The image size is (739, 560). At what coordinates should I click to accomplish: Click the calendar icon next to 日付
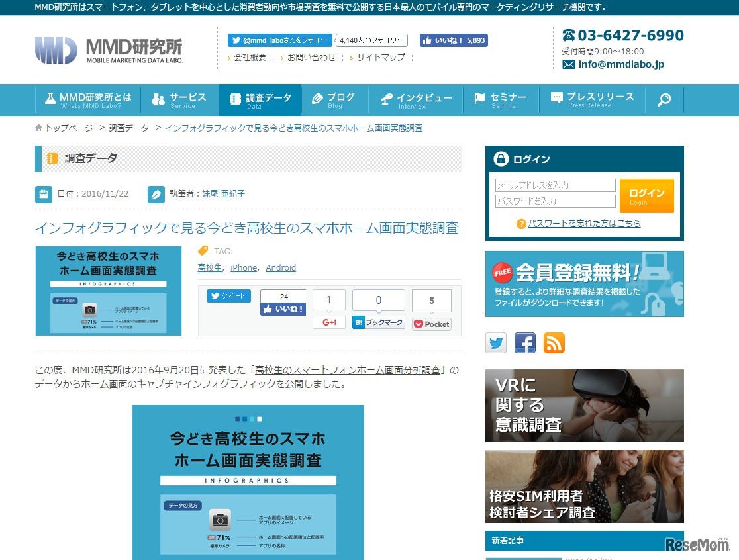click(x=43, y=193)
